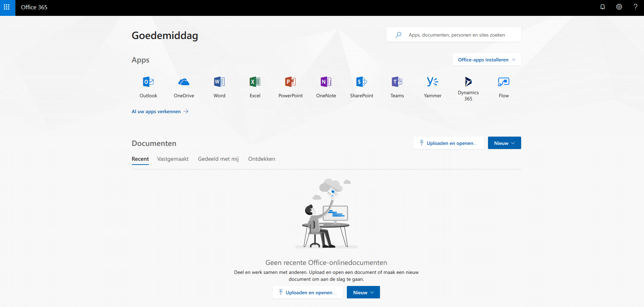This screenshot has width=644, height=307.
Task: Launch the Outlook app
Action: pyautogui.click(x=148, y=87)
